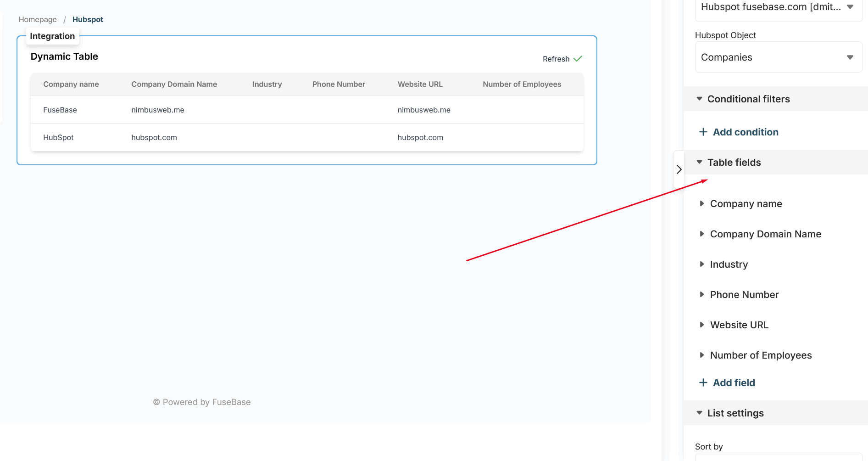Click the Company Domain Name column header

pyautogui.click(x=174, y=84)
